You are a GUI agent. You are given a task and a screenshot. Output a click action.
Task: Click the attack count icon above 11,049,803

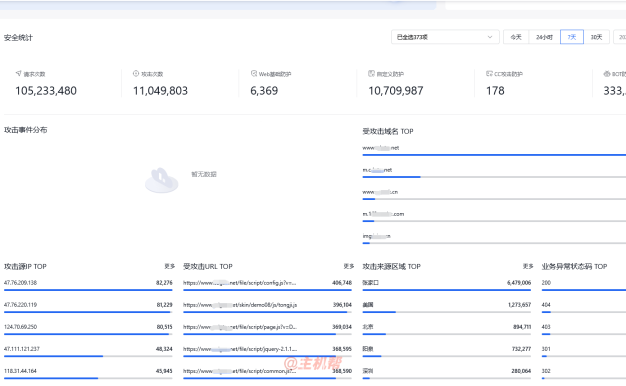pos(136,73)
